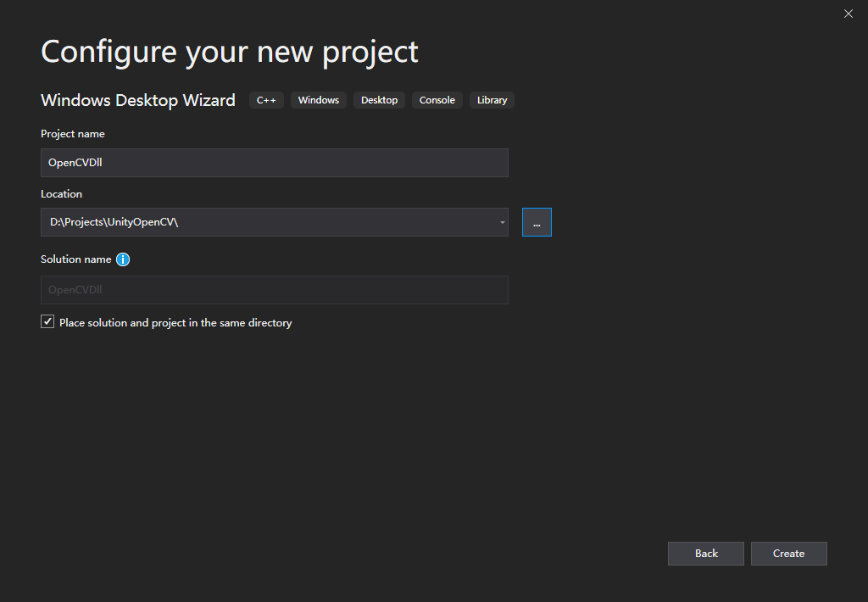
Task: Click the Windows Desktop Wizard template title
Action: [x=138, y=100]
